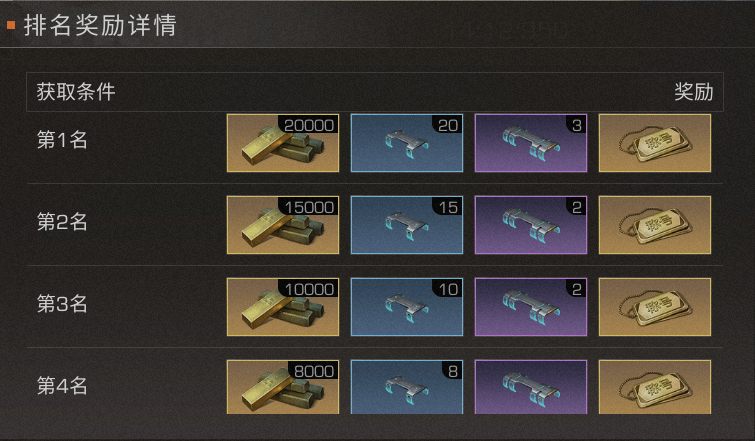The image size is (755, 441).
Task: Click the 奖励 column header
Action: [693, 91]
